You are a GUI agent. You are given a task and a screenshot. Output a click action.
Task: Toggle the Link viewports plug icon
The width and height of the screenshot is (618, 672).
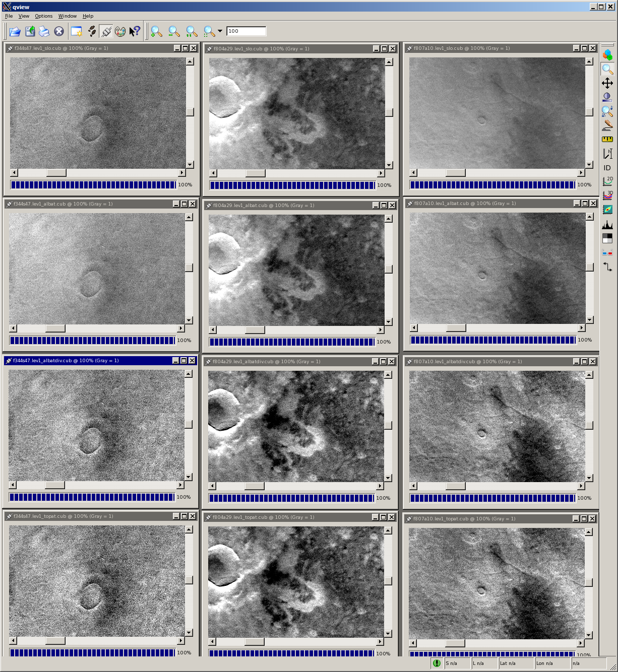click(106, 32)
